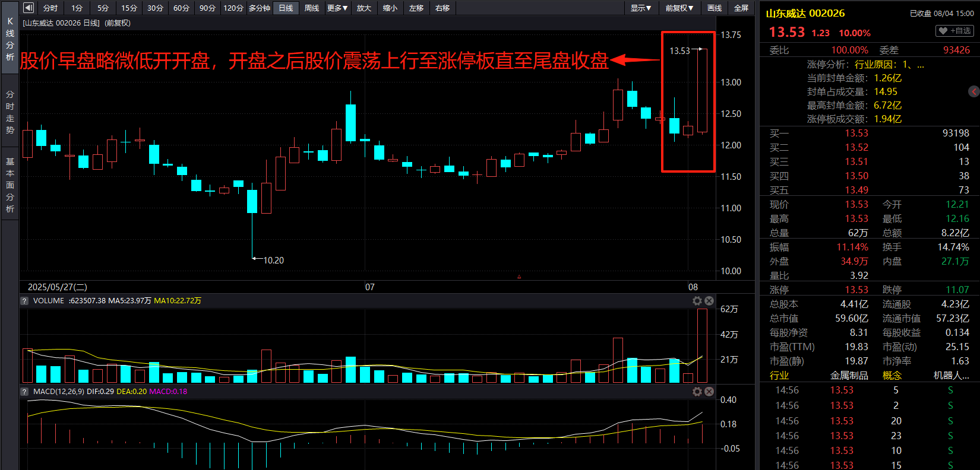Select the 120分 timeframe
This screenshot has width=980, height=470.
(233, 8)
